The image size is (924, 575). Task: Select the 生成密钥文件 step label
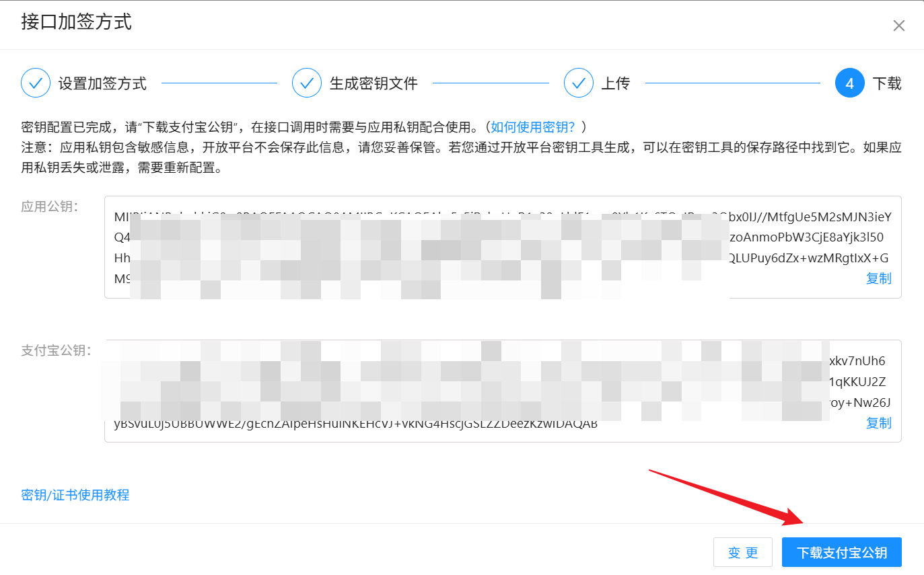pos(374,84)
